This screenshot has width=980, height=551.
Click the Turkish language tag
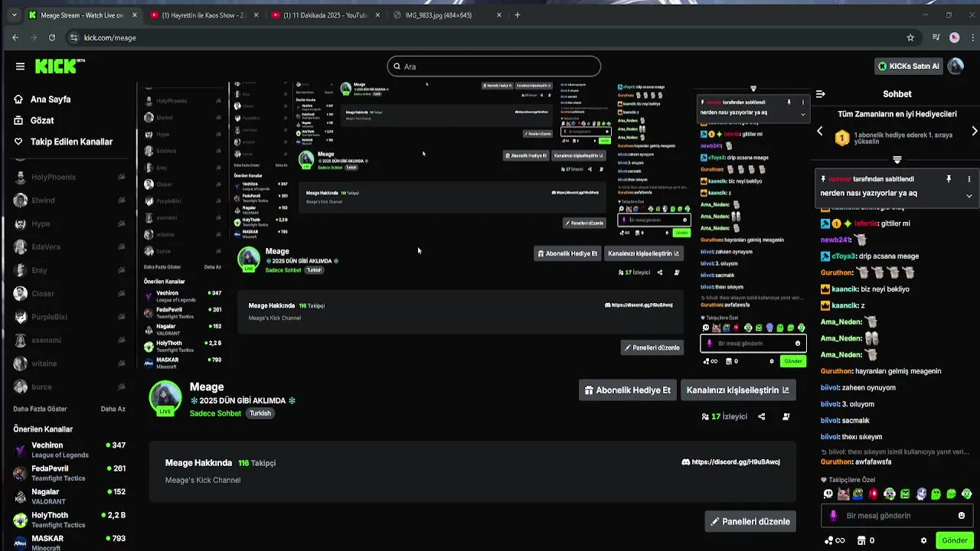pos(260,413)
